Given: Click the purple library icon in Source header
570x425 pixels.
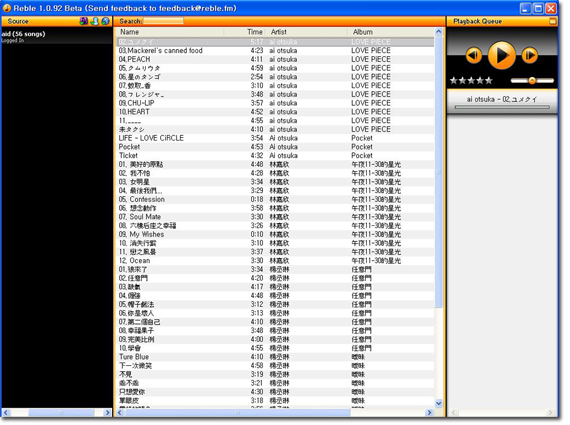Looking at the screenshot, I should click(x=84, y=21).
